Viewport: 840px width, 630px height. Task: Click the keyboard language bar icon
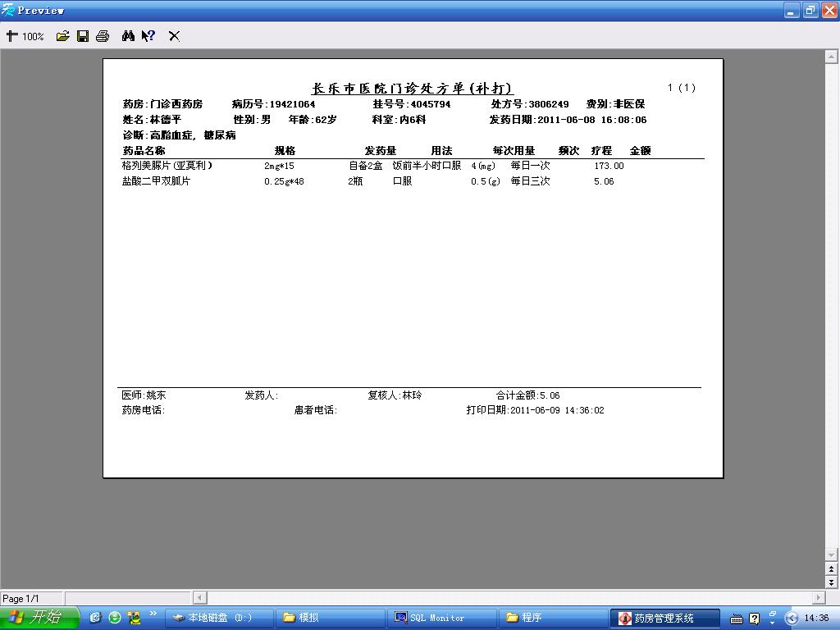point(737,619)
